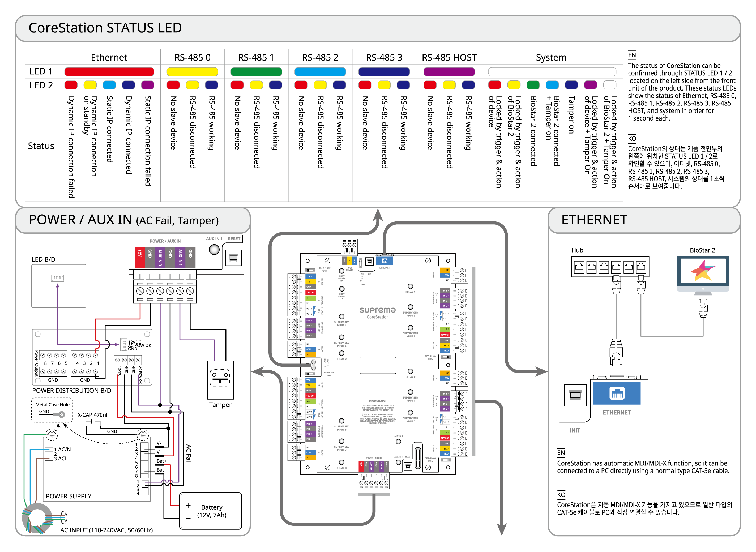
Task: Click the Hub device with six ports
Action: pos(610,266)
